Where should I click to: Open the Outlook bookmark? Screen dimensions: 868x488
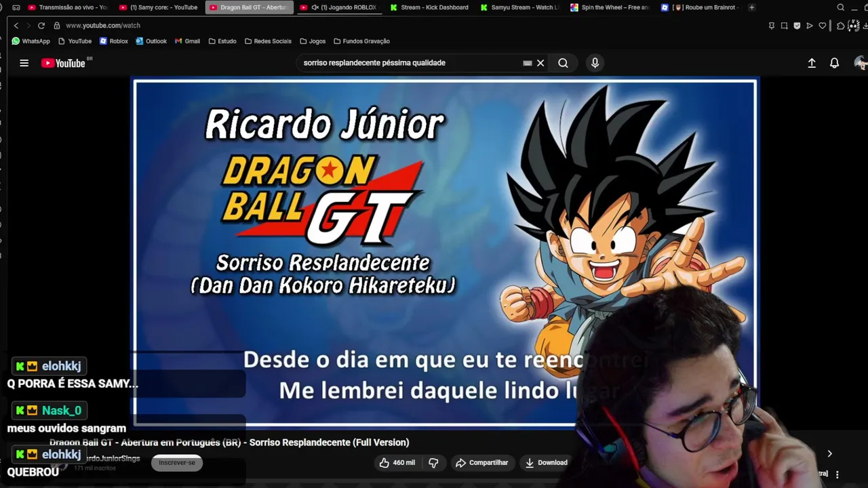tap(151, 41)
